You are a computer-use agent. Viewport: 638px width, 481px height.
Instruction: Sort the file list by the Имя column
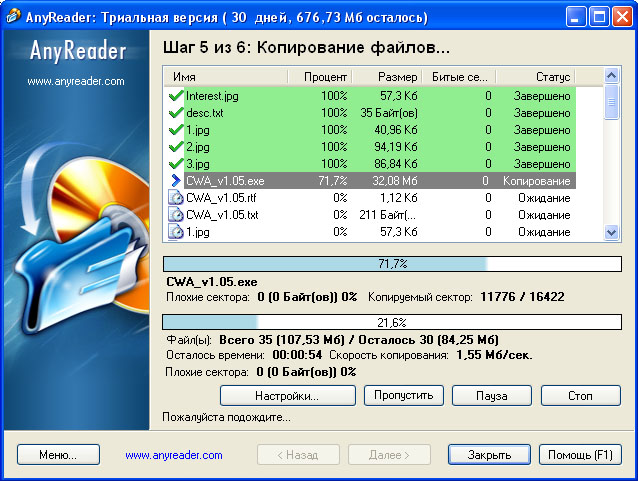(227, 77)
